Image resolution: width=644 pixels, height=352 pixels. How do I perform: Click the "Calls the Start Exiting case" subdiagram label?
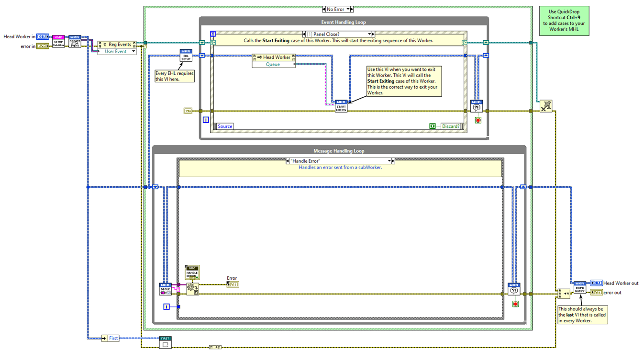(x=338, y=41)
